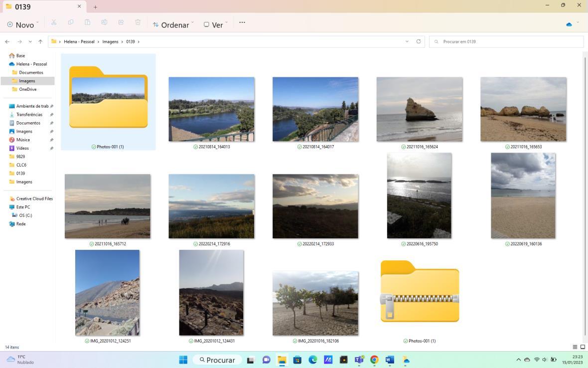
Task: Select photo 20210814_164013 thumbnail
Action: click(x=211, y=109)
